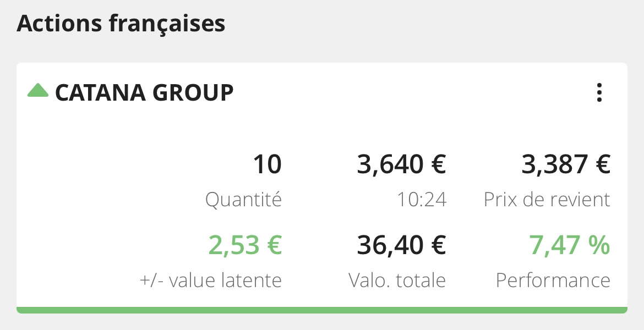Click the Actions françaises section heading
The image size is (644, 330).
click(121, 24)
